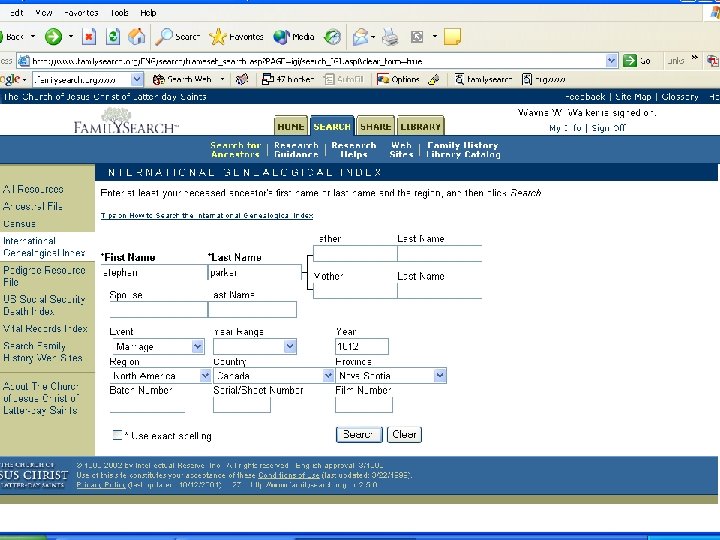Click the Search button in form
Screen dimensions: 720x540
point(359,434)
